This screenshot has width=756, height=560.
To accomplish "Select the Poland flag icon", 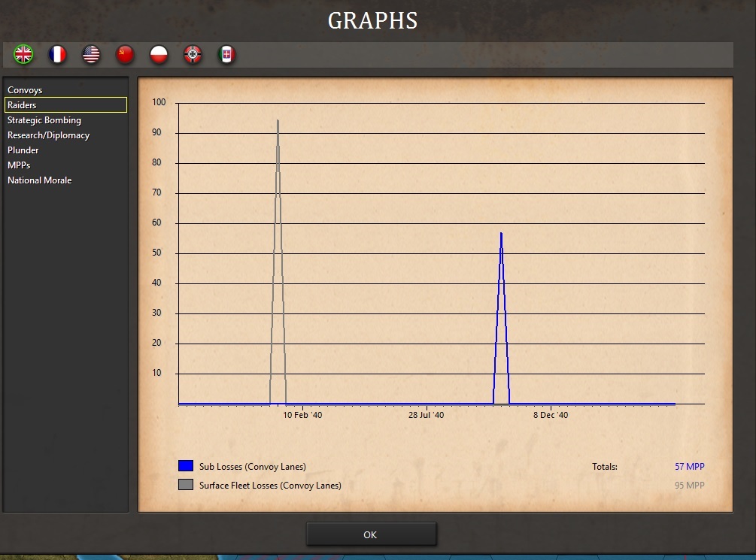I will tap(159, 54).
